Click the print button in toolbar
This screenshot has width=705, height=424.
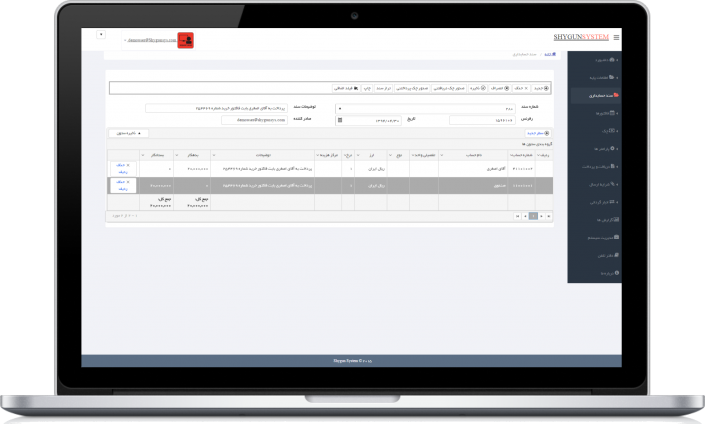367,88
